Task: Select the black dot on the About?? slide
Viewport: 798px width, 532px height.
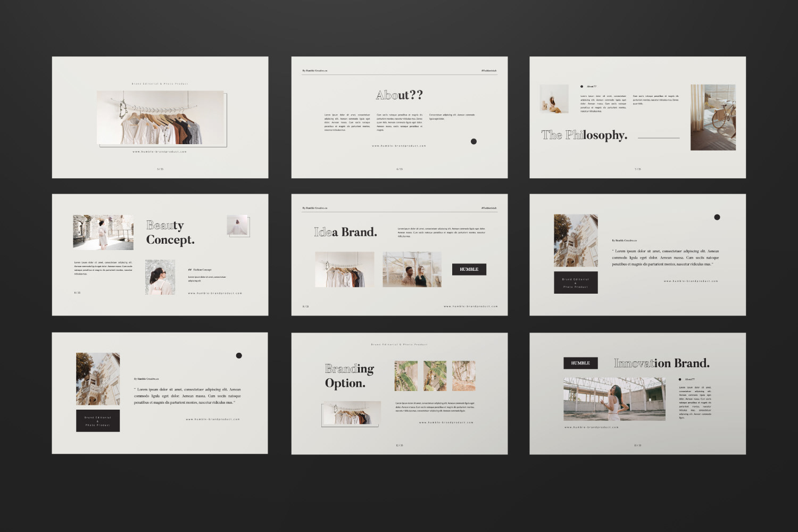Action: (473, 142)
